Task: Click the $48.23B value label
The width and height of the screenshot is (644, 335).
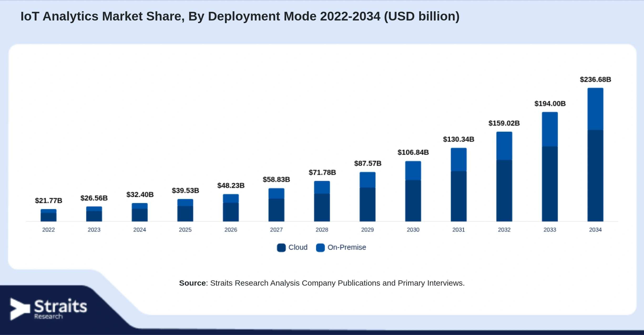Action: point(231,186)
